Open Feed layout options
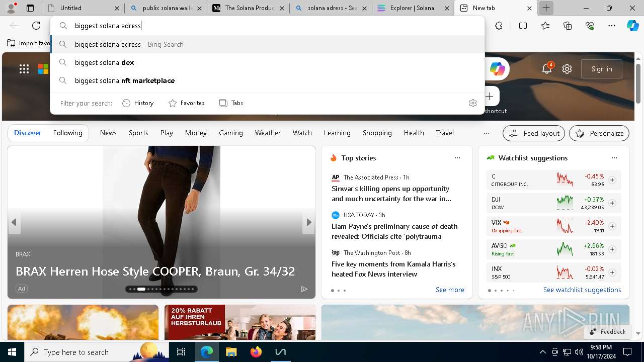Image resolution: width=644 pixels, height=362 pixels. click(534, 133)
